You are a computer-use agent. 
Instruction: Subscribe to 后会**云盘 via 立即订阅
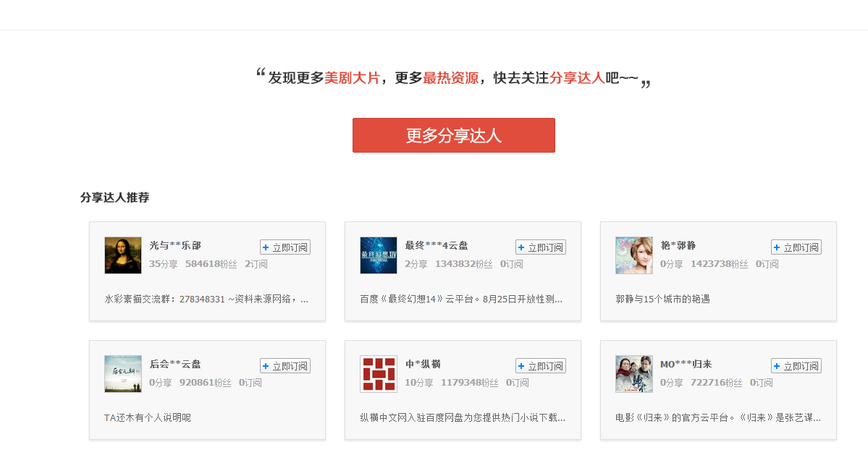click(x=285, y=365)
